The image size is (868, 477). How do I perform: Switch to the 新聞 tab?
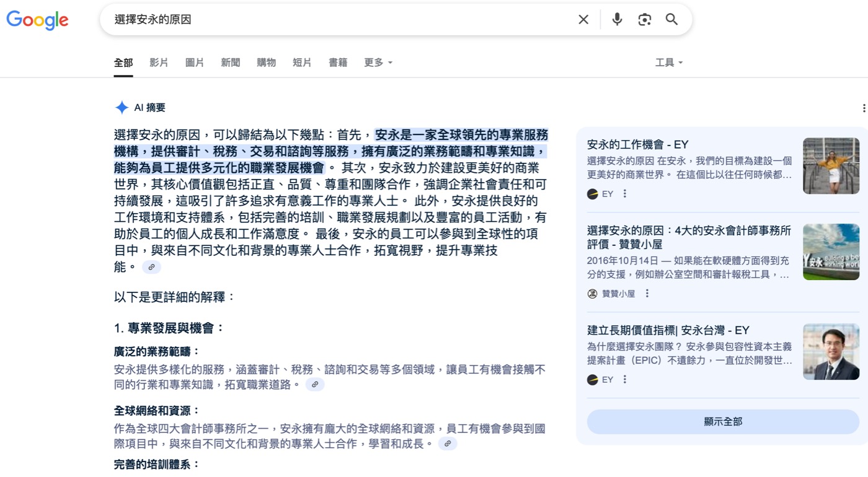click(x=231, y=63)
